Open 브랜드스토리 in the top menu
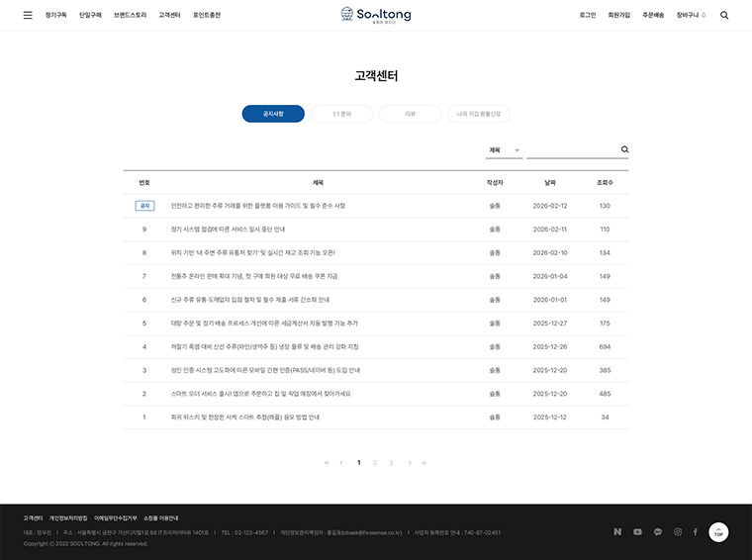 130,16
